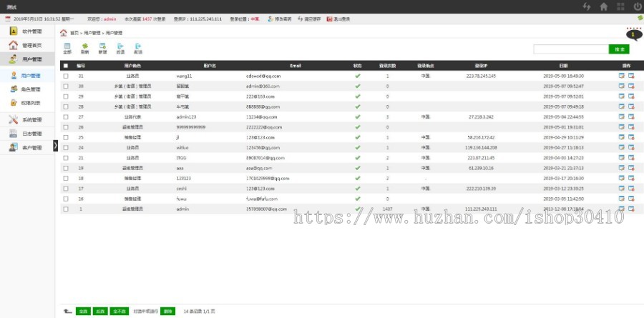Check the box for user ceshi
This screenshot has height=318, width=644.
click(x=66, y=189)
